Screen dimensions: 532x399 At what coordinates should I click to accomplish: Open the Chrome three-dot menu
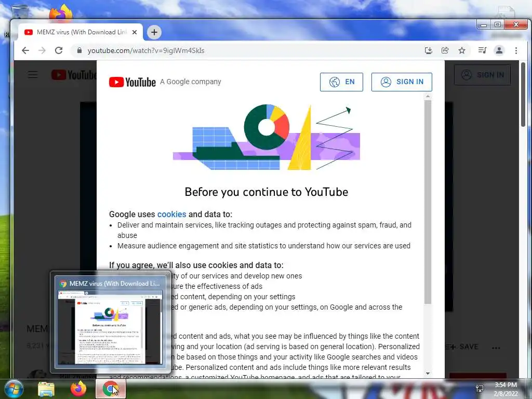(516, 50)
